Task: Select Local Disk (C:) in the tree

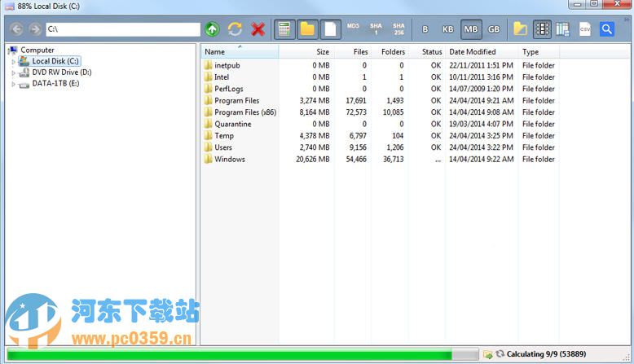Action: click(55, 61)
